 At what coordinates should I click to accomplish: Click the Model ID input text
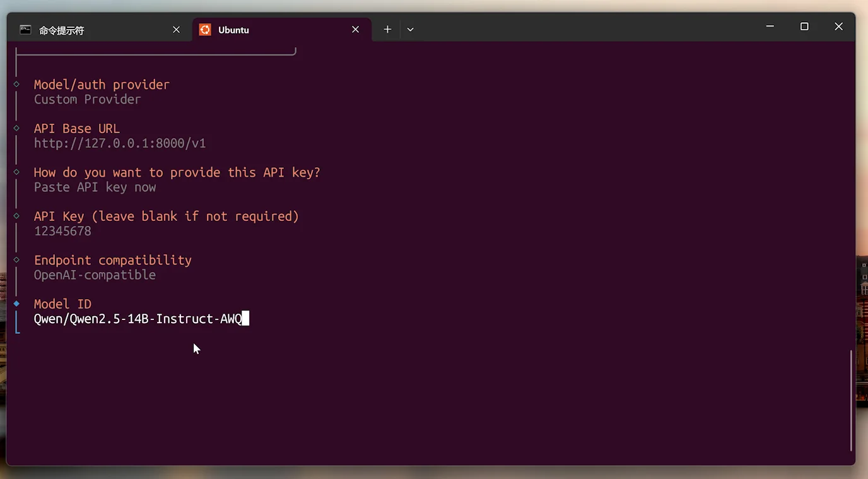(x=138, y=319)
